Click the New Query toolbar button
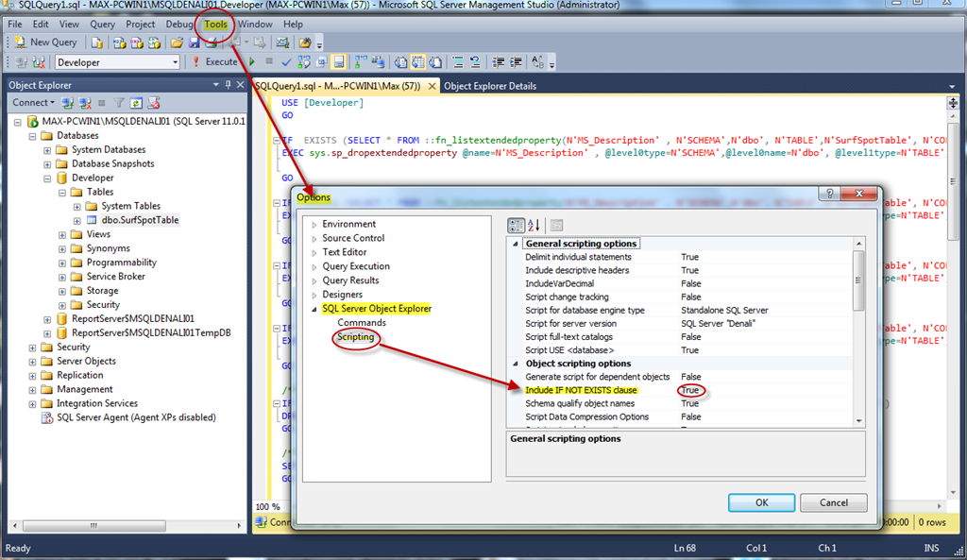Image resolution: width=967 pixels, height=560 pixels. coord(46,42)
